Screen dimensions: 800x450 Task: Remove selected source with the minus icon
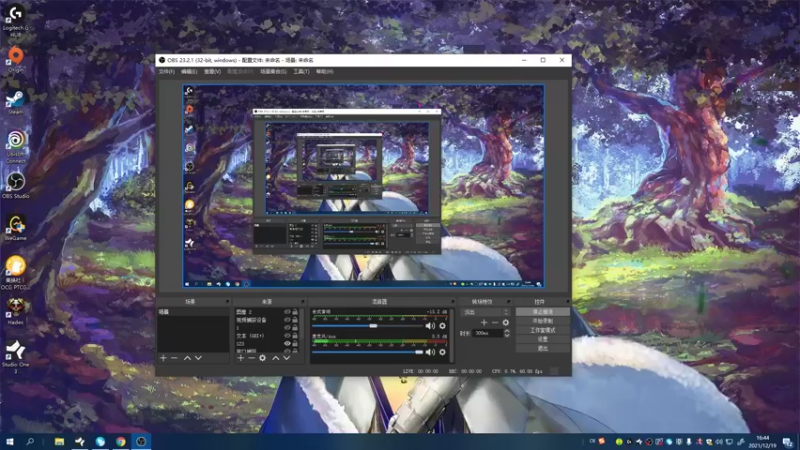click(x=251, y=358)
